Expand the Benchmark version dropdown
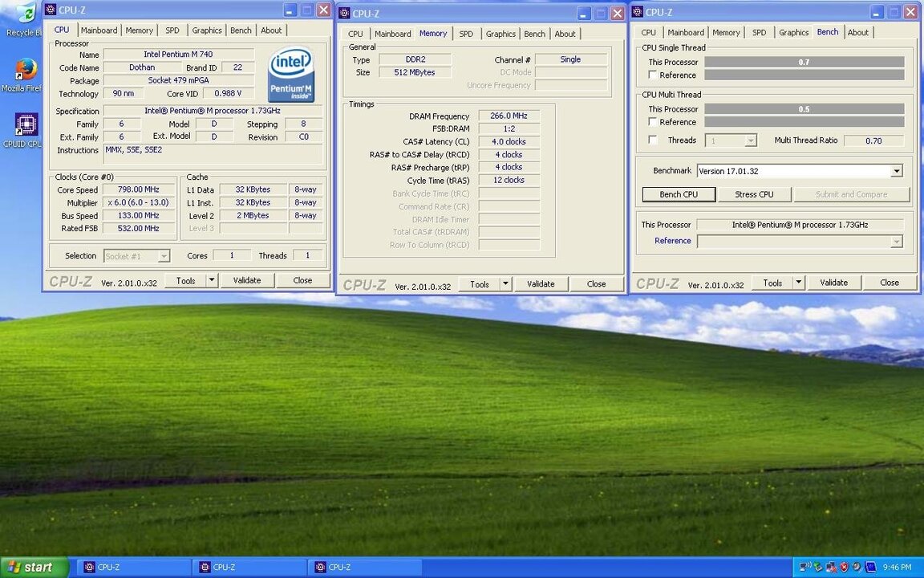 (x=896, y=171)
